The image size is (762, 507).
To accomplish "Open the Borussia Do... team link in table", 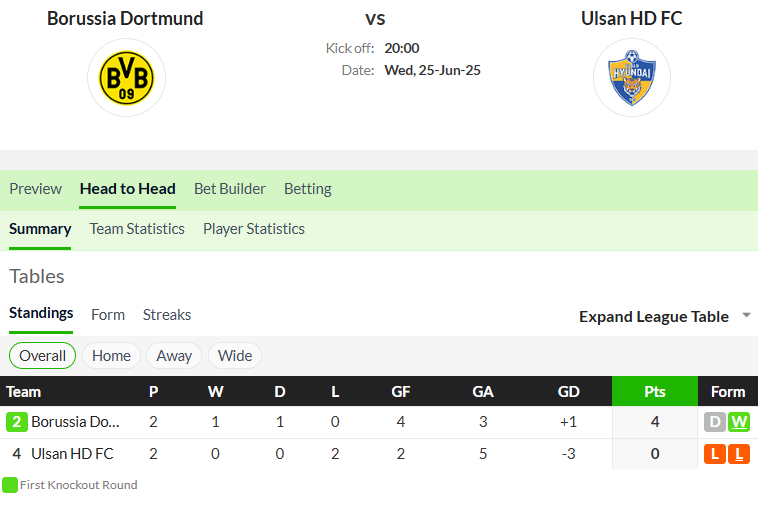I will (75, 422).
